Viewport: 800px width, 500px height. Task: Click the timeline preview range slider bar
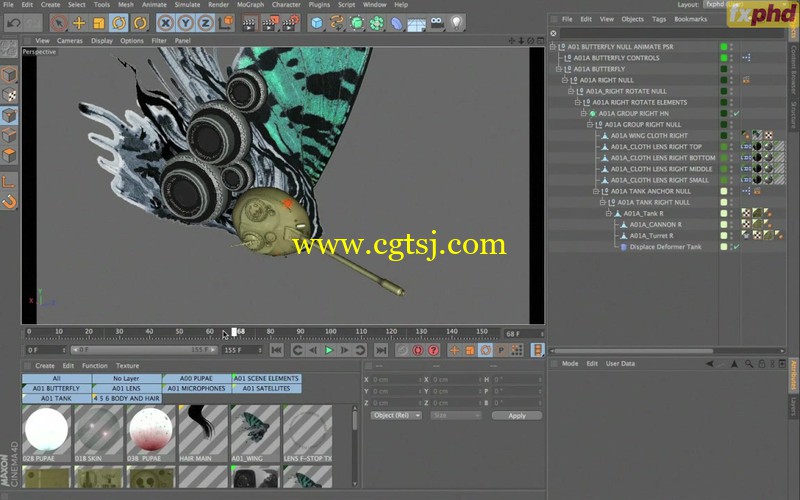(144, 350)
